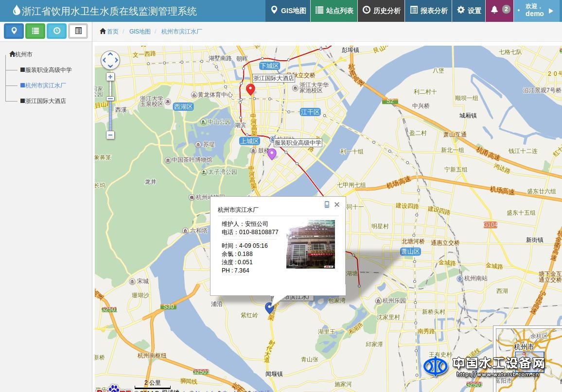Click the mobile phone icon in popup
The height and width of the screenshot is (392, 562).
327,205
